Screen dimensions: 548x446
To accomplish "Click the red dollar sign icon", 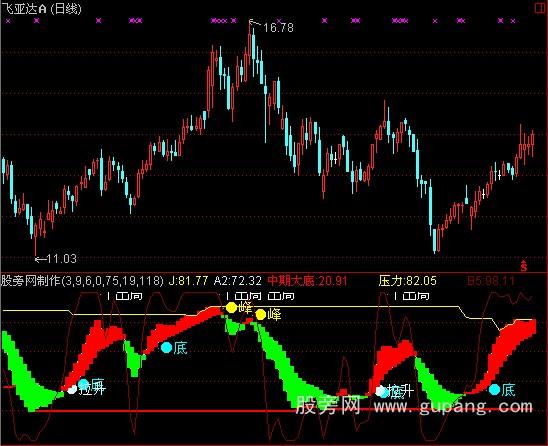I will (x=524, y=266).
